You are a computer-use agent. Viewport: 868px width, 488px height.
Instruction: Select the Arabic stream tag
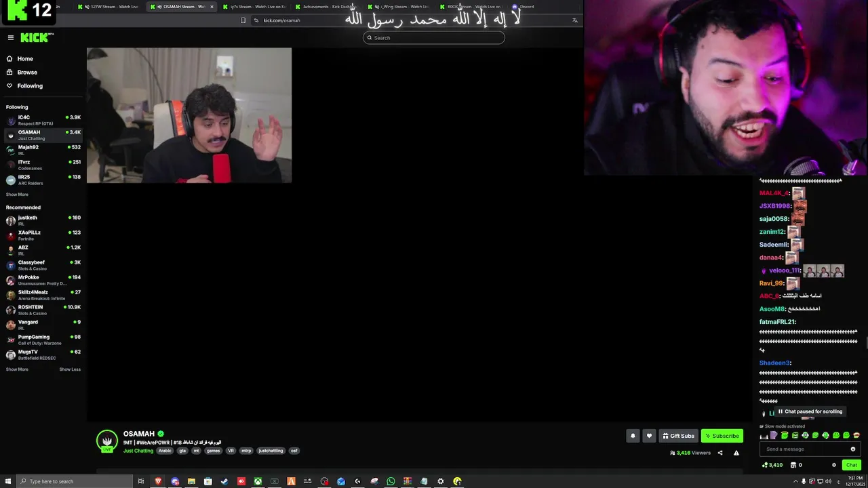pyautogui.click(x=165, y=451)
